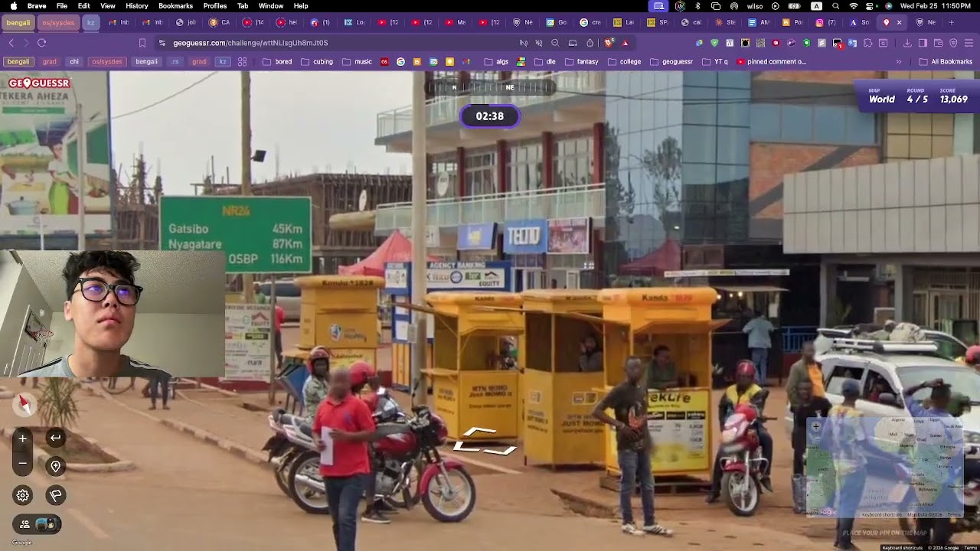Open 'pinned comment o...' bookmark
Image resolution: width=980 pixels, height=551 pixels.
click(x=771, y=61)
